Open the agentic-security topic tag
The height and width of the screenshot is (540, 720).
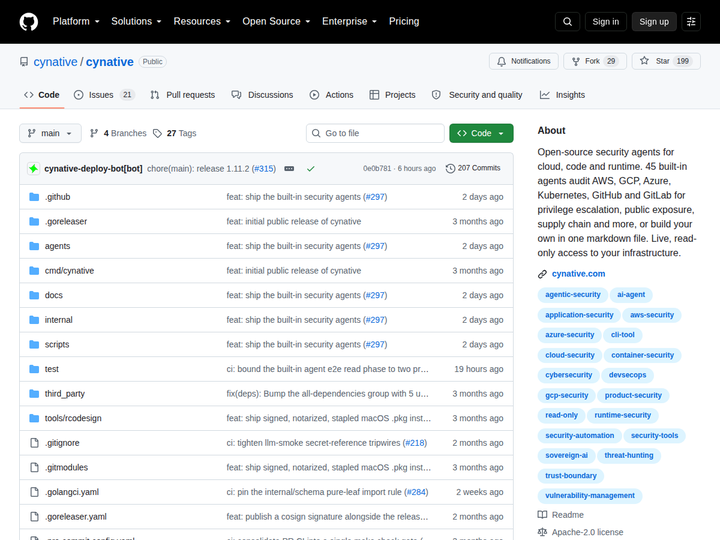pyautogui.click(x=573, y=295)
